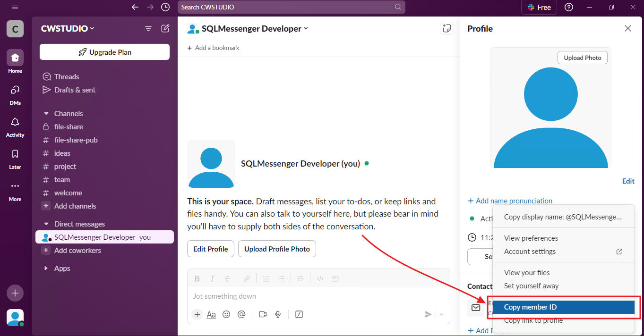This screenshot has width=644, height=336.
Task: Open the Activity bell
Action: point(15,126)
